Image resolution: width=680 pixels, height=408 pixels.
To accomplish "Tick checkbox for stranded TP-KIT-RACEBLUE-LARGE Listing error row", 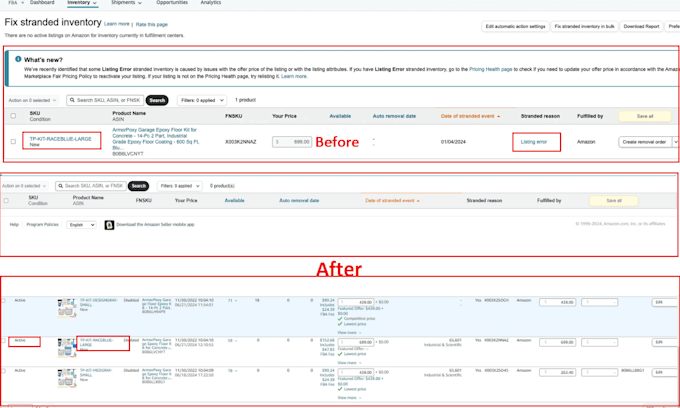I will tap(13, 141).
